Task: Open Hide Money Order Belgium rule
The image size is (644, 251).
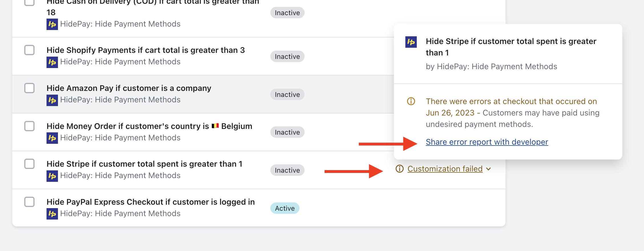Action: (149, 126)
